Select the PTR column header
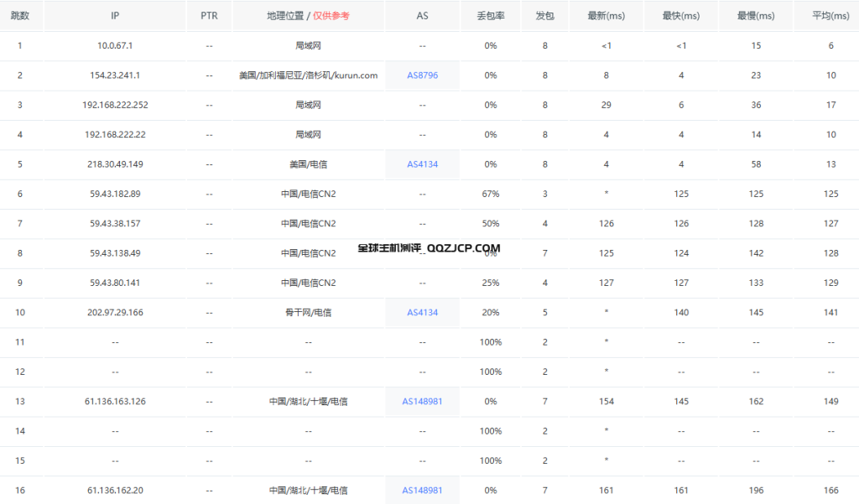The height and width of the screenshot is (504, 859). tap(209, 15)
